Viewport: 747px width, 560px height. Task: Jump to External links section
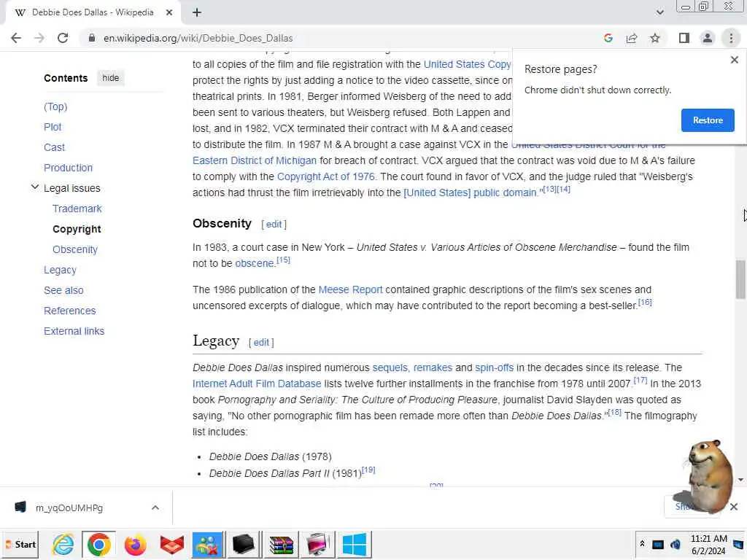click(x=74, y=332)
